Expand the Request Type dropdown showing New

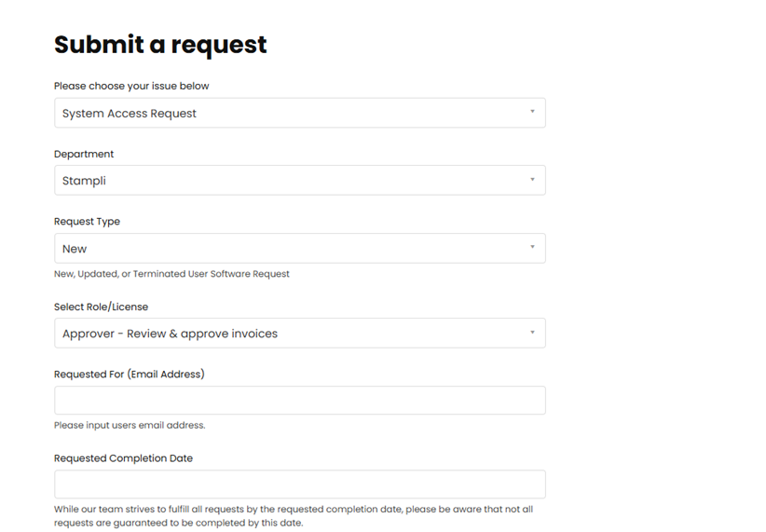(x=299, y=248)
